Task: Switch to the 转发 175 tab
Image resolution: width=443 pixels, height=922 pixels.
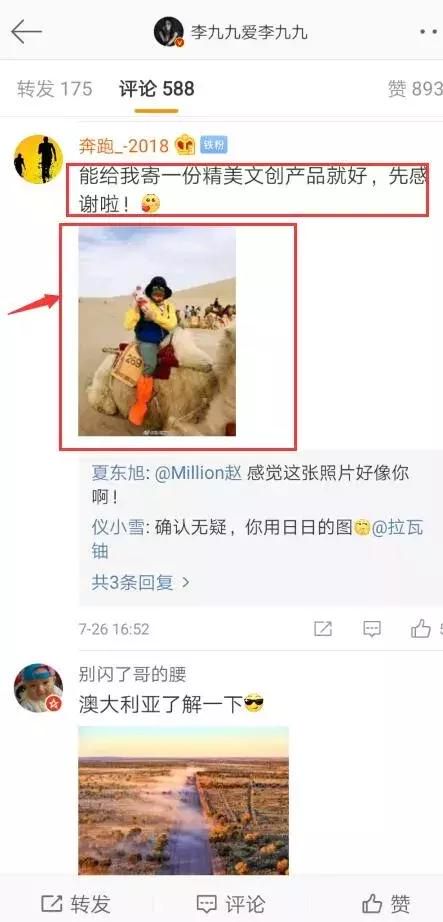Action: coord(55,89)
